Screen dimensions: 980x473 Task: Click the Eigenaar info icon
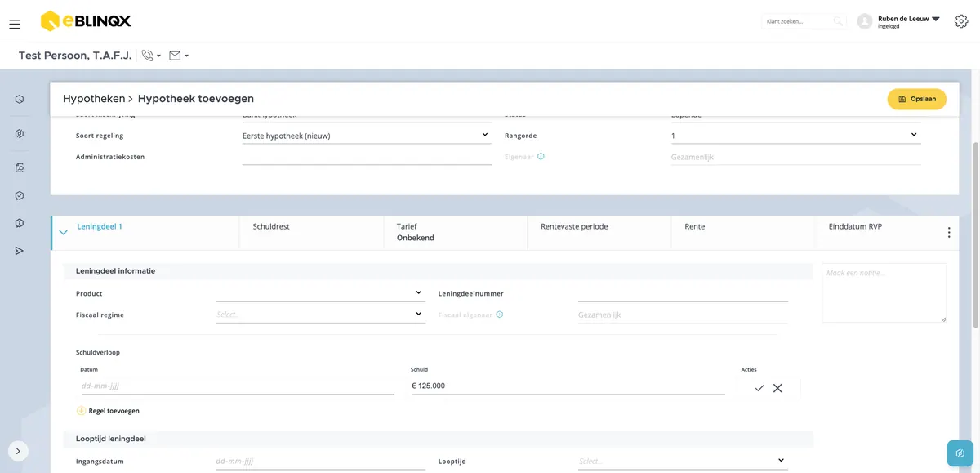point(541,156)
